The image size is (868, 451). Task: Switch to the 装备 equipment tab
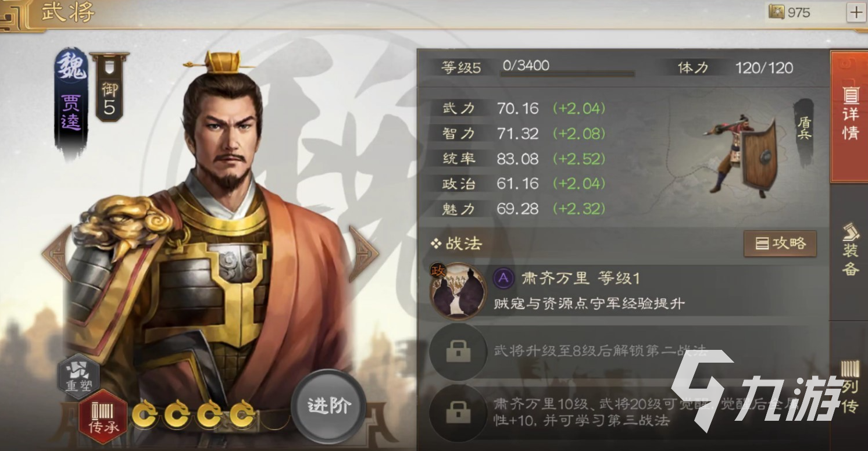click(849, 250)
